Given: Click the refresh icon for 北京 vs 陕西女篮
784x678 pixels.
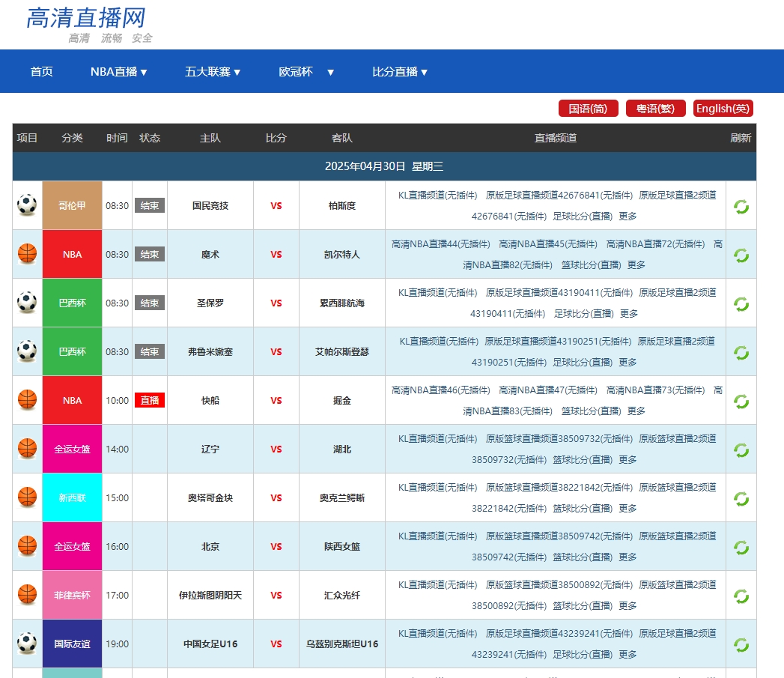Looking at the screenshot, I should [741, 546].
